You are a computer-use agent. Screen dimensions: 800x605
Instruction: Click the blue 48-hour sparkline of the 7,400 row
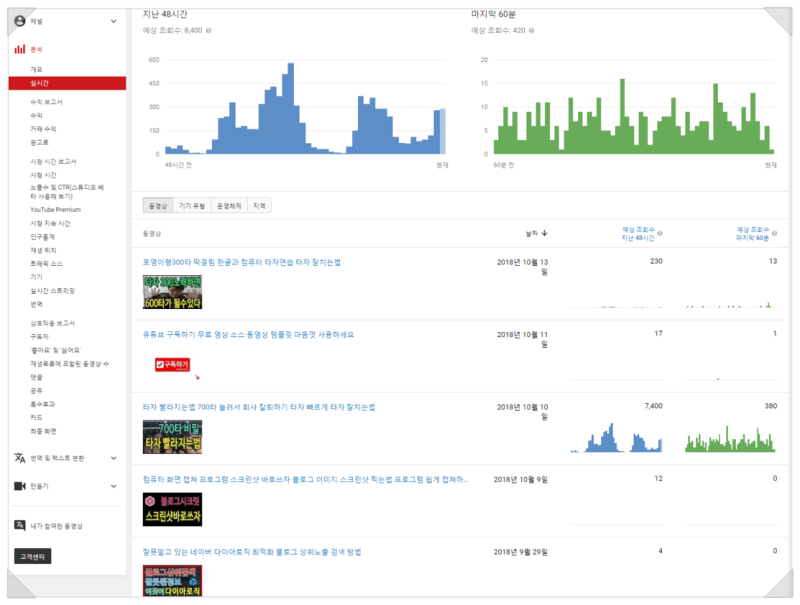pyautogui.click(x=616, y=438)
